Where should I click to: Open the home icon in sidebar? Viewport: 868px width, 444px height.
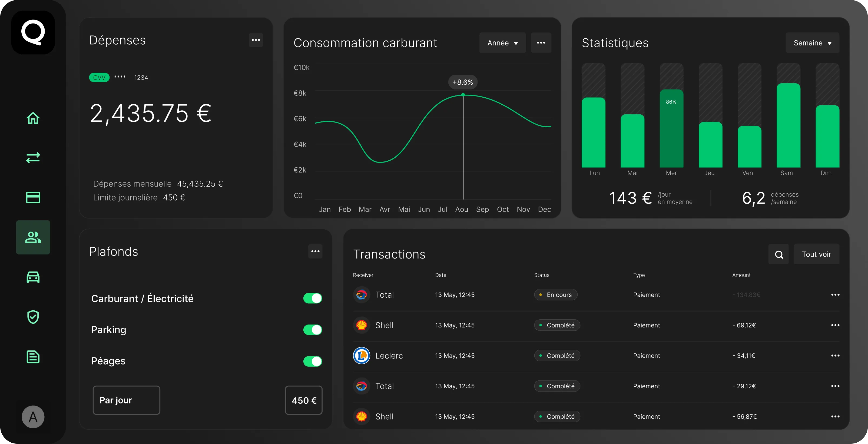click(x=33, y=118)
